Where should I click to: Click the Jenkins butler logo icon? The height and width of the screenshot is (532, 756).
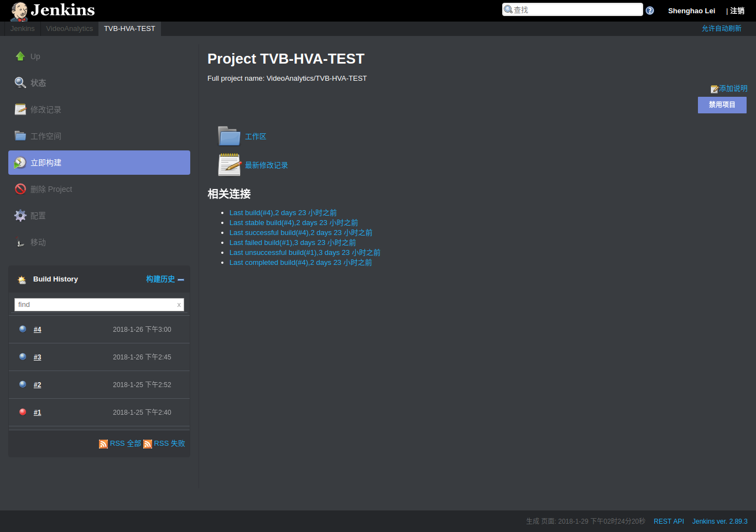19,11
